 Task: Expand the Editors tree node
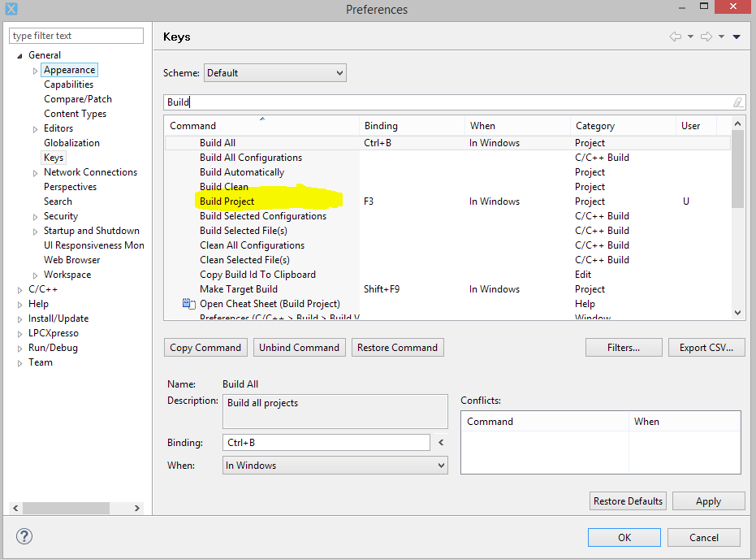tap(35, 129)
